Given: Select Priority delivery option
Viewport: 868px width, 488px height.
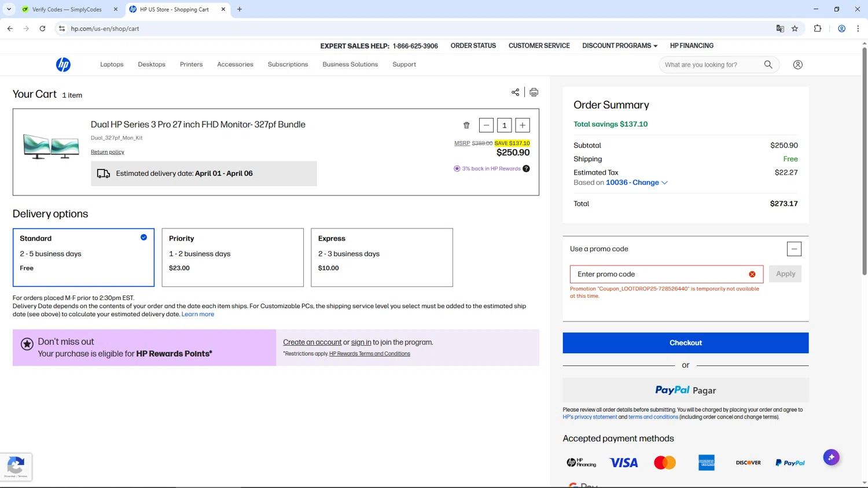Looking at the screenshot, I should (233, 257).
